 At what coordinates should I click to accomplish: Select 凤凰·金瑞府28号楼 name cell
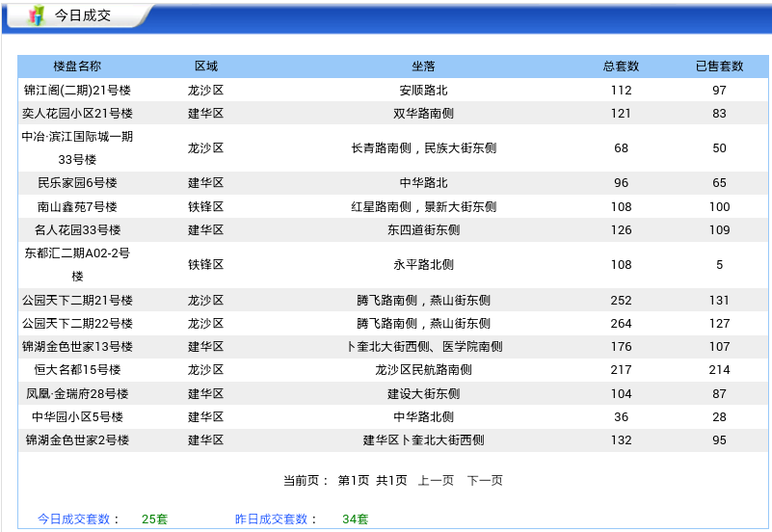click(77, 394)
